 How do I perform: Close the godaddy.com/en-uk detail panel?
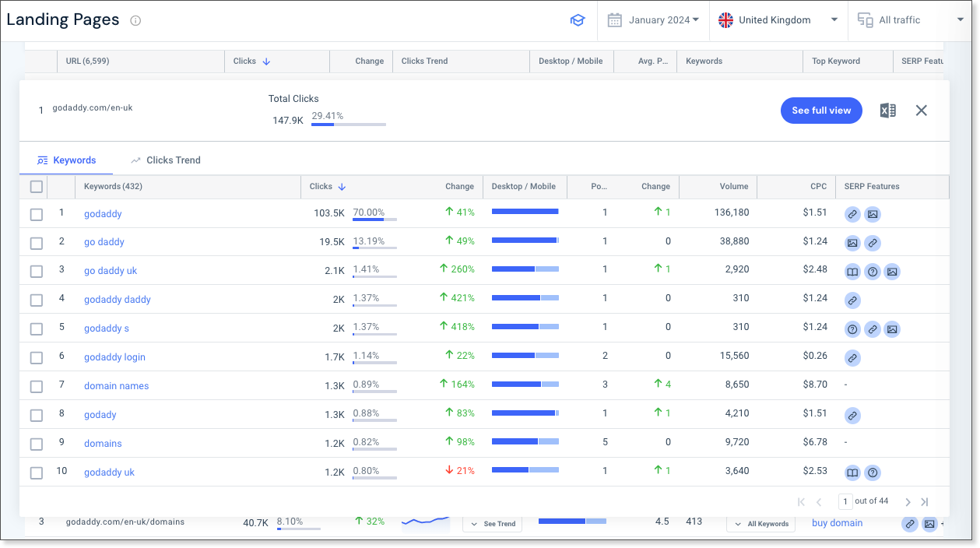[x=922, y=111]
